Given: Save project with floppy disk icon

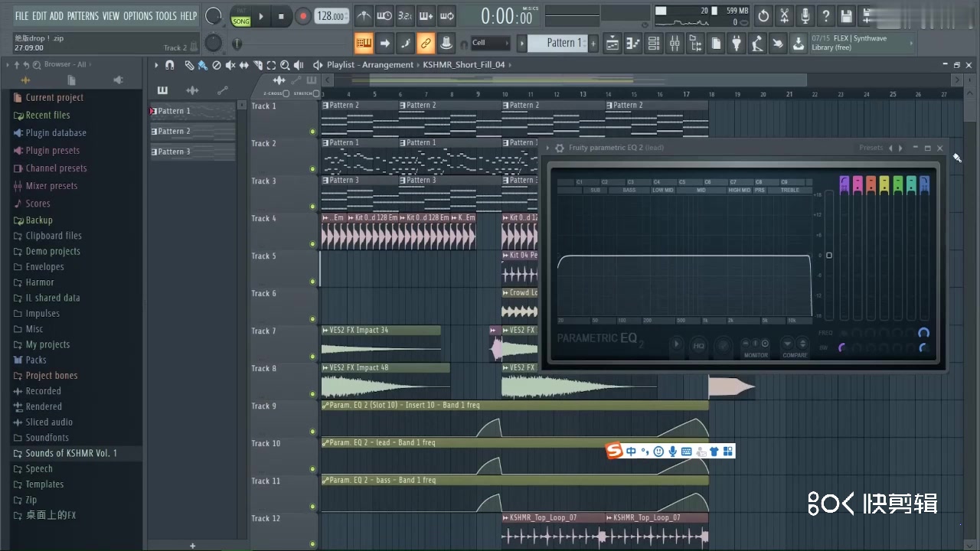Looking at the screenshot, I should click(x=847, y=16).
